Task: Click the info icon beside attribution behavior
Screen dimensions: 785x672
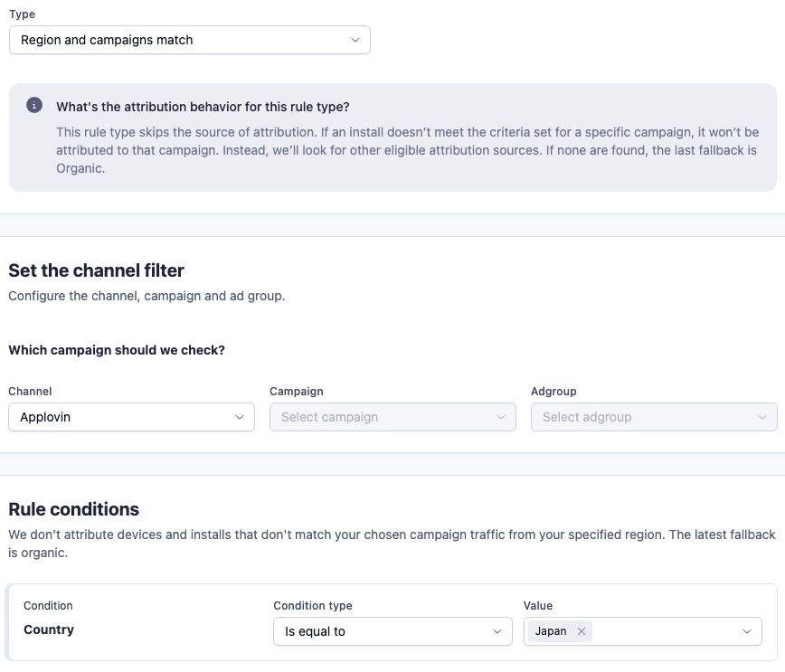Action: [x=34, y=105]
